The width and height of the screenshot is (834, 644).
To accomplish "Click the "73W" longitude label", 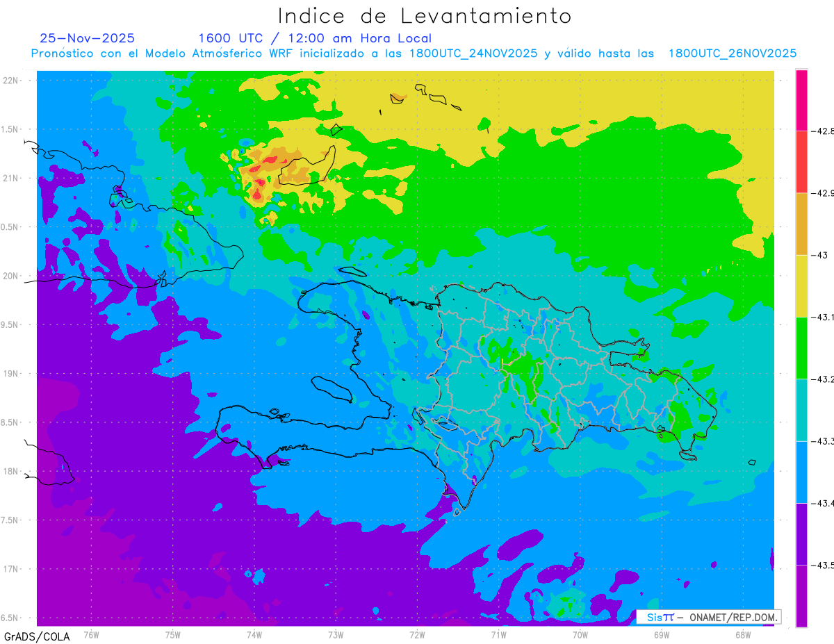I will [336, 634].
